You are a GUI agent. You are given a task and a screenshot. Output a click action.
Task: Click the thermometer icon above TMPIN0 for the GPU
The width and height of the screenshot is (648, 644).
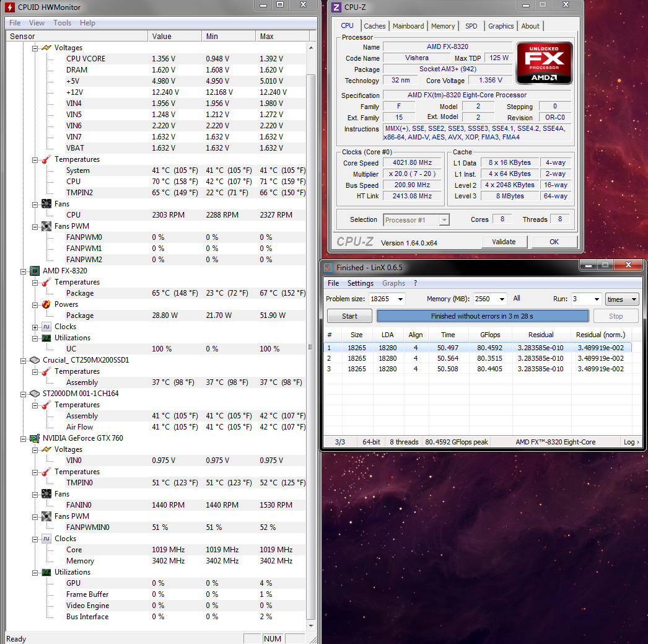point(46,472)
